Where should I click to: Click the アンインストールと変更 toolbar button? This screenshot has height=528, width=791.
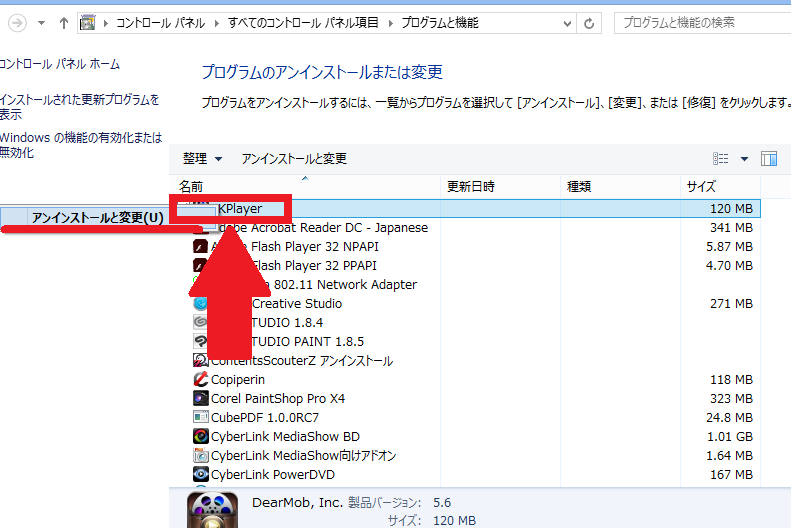[x=294, y=159]
